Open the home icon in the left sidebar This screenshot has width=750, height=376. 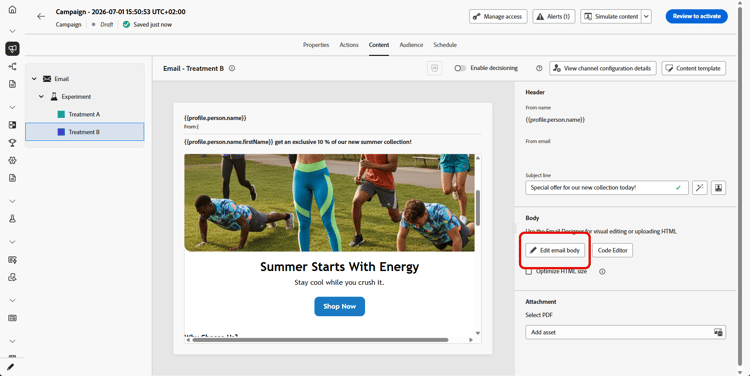pos(12,10)
